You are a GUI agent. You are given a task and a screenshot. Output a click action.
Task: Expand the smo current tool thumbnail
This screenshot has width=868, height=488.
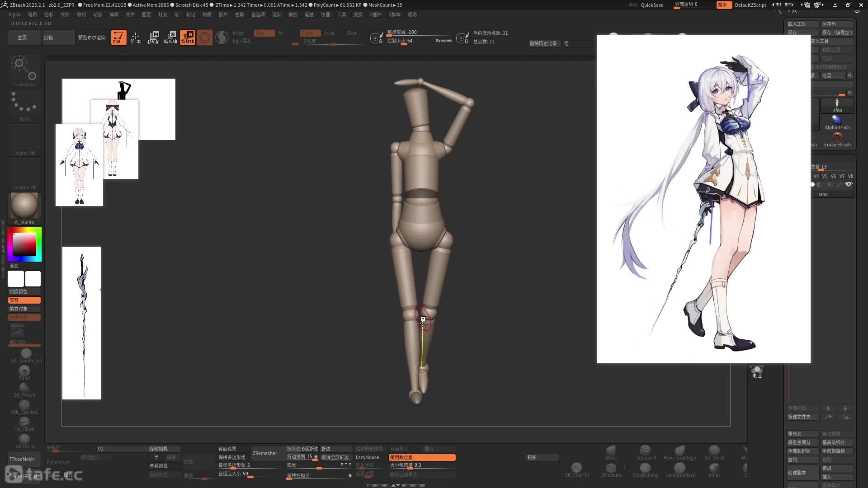coord(837,106)
